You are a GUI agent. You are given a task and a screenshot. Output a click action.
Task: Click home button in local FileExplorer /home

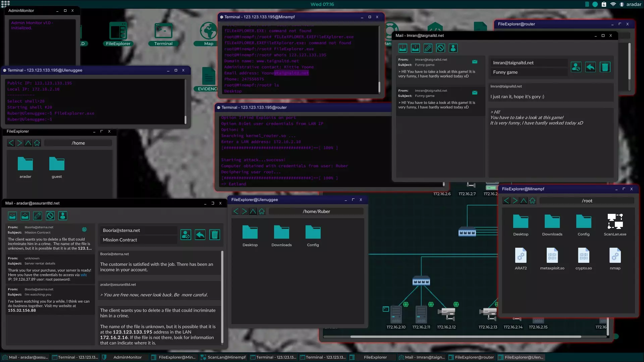[x=37, y=143]
